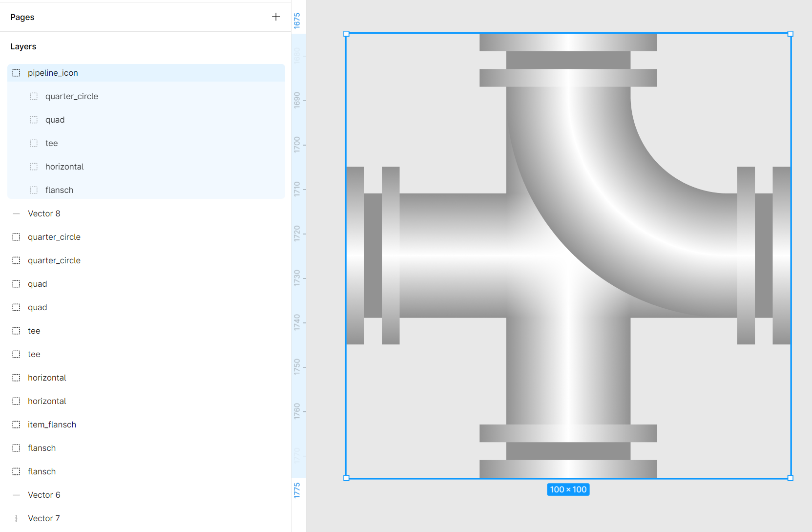Image resolution: width=812 pixels, height=532 pixels.
Task: Click the group icon beside nested tee layer
Action: point(34,143)
